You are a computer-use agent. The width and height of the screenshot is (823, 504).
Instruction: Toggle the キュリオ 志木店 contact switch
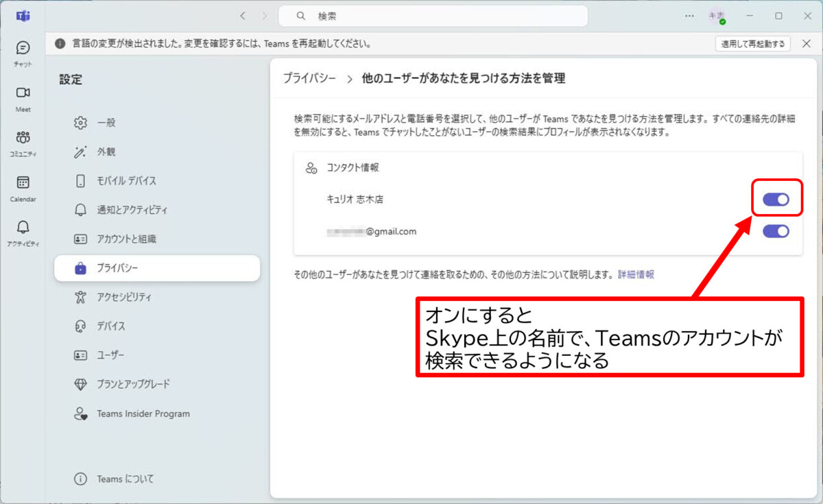tap(776, 200)
